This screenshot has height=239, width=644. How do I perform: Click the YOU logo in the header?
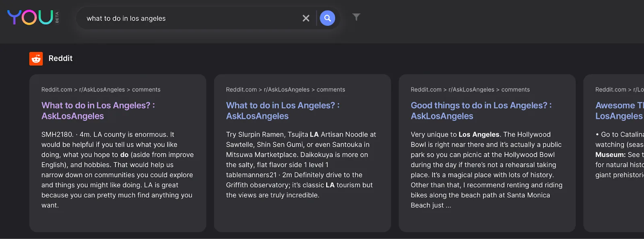pos(30,17)
